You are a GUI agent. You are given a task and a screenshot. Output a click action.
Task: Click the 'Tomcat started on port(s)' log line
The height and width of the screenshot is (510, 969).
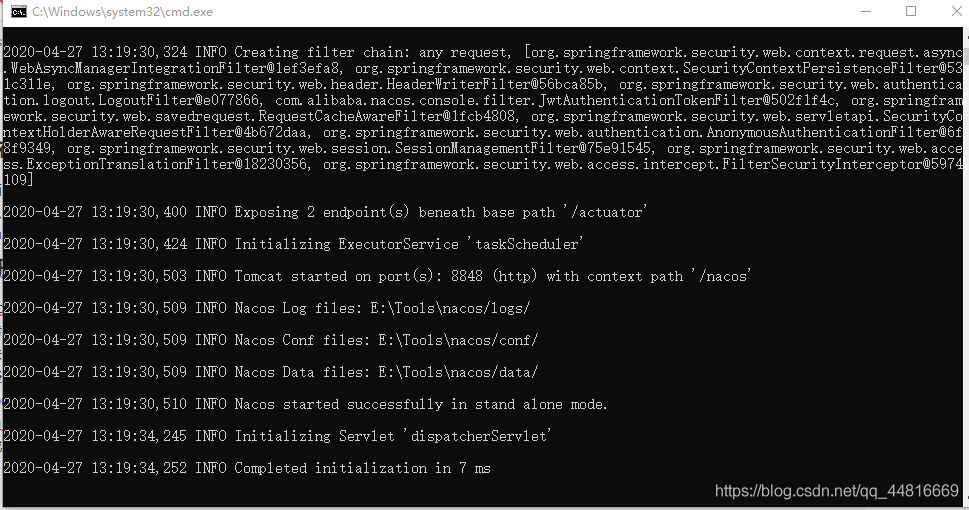pyautogui.click(x=378, y=276)
